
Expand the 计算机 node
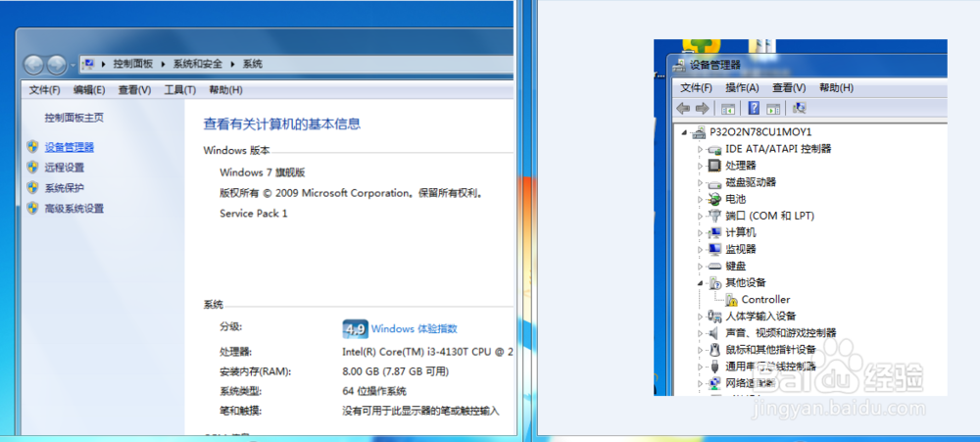pyautogui.click(x=701, y=232)
